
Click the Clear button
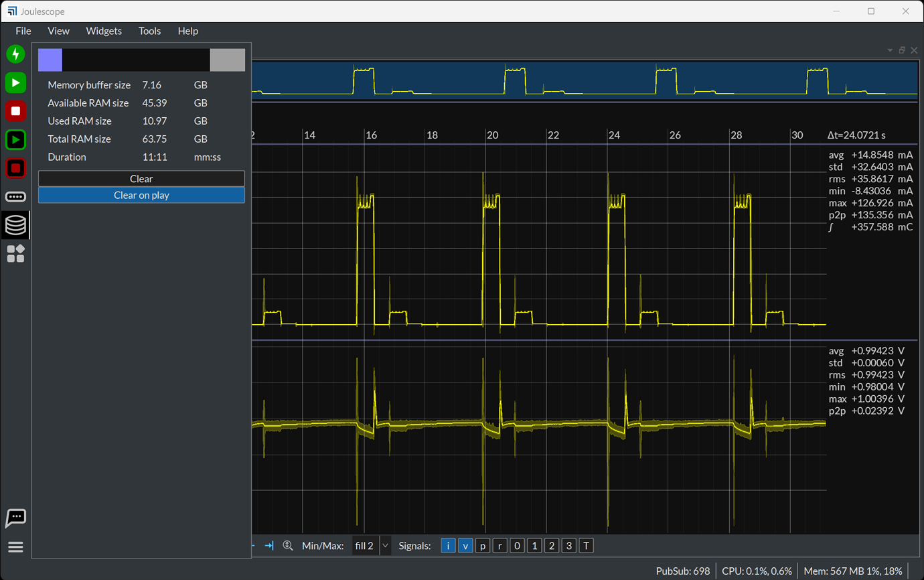(x=141, y=179)
